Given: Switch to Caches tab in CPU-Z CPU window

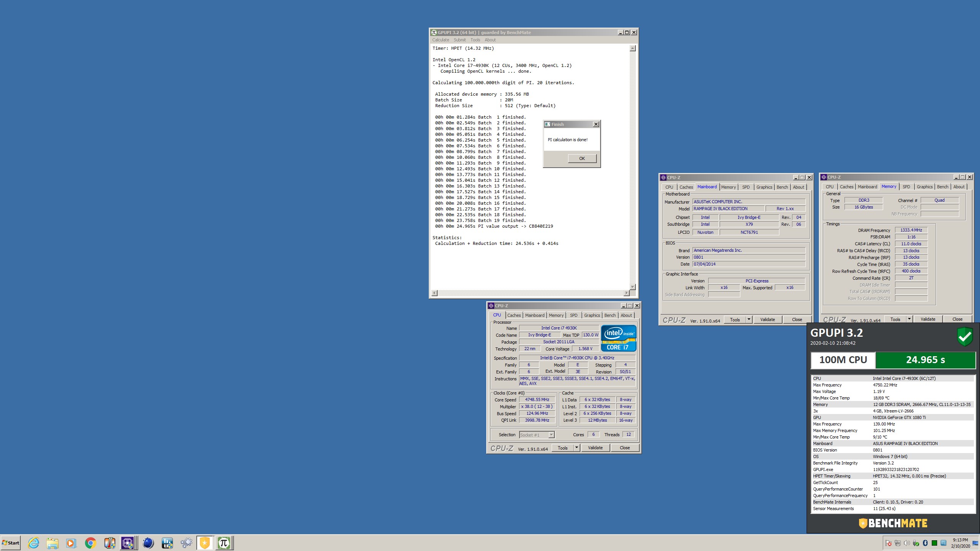Looking at the screenshot, I should (x=514, y=315).
